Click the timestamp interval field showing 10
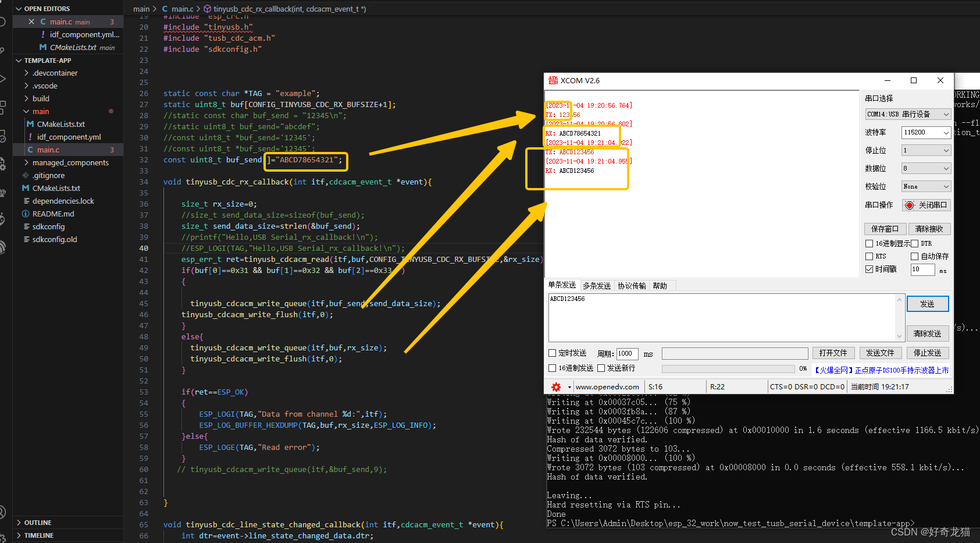This screenshot has width=980, height=543. 923,269
